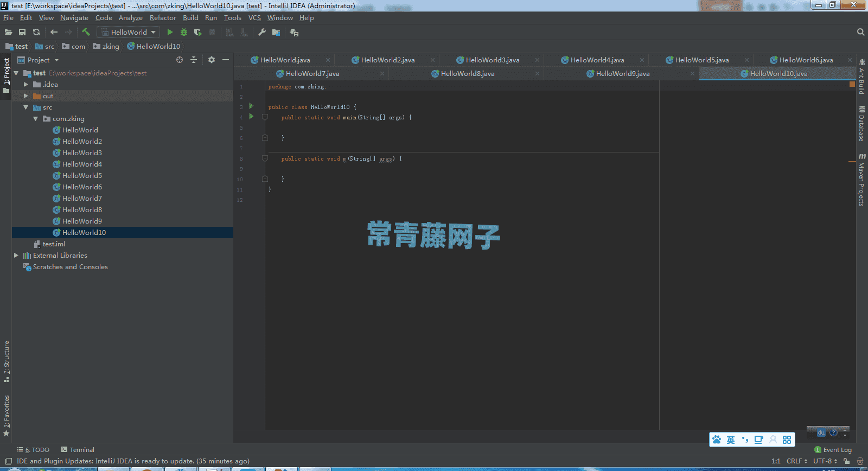Close the HelloWorld8.java tab
The height and width of the screenshot is (471, 868).
click(x=537, y=74)
